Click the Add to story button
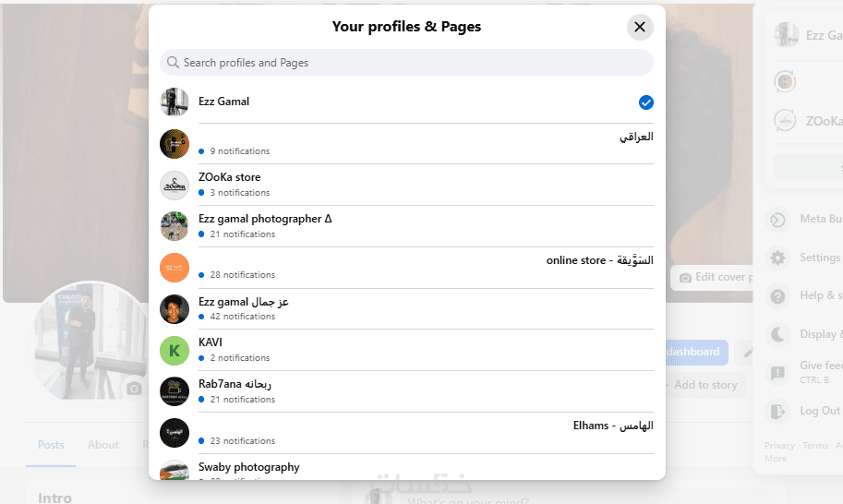The height and width of the screenshot is (504, 843). point(705,385)
